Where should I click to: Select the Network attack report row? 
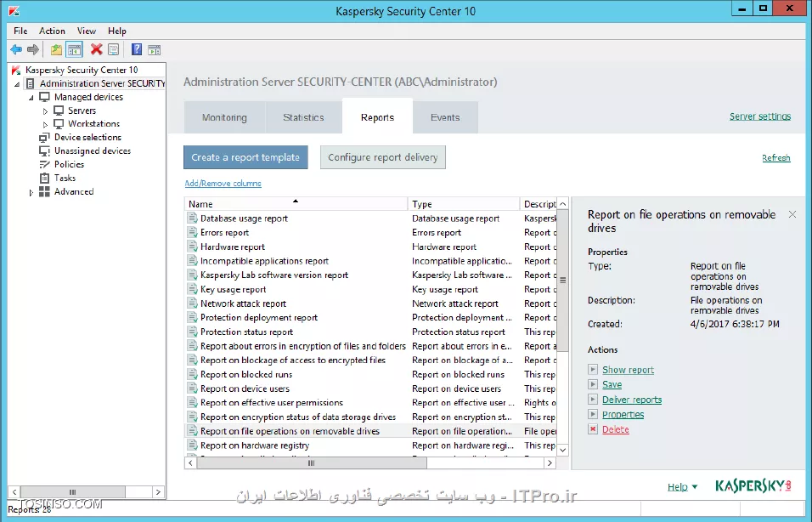(x=370, y=304)
